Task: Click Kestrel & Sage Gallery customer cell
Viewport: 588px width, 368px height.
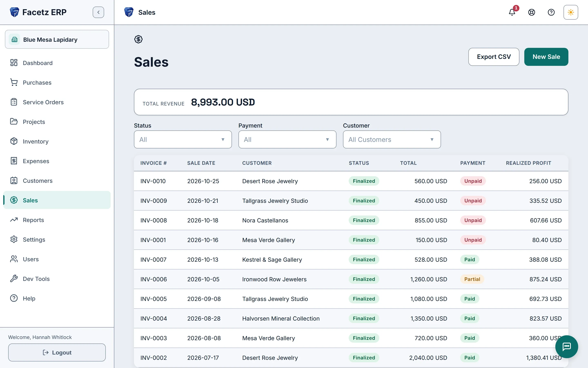Action: [272, 260]
